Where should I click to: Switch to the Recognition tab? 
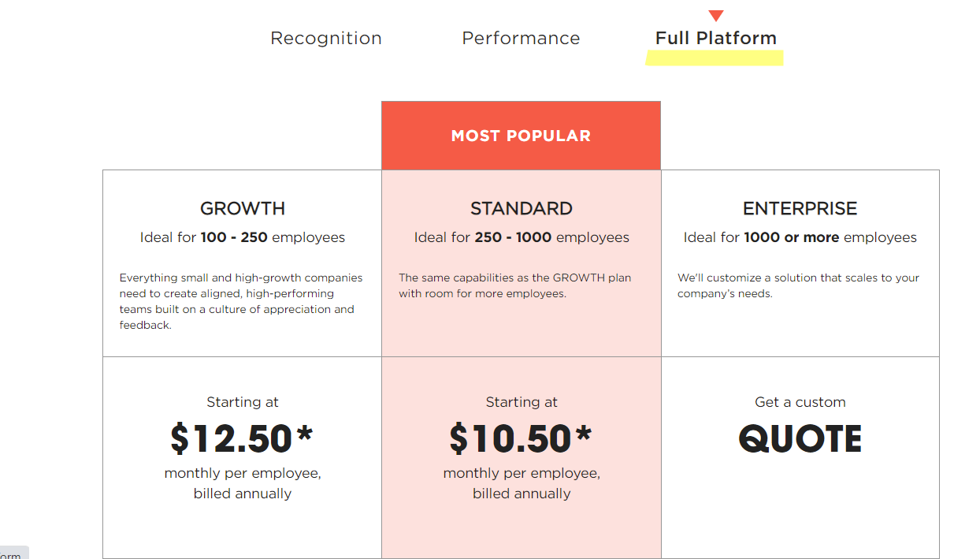pyautogui.click(x=326, y=39)
